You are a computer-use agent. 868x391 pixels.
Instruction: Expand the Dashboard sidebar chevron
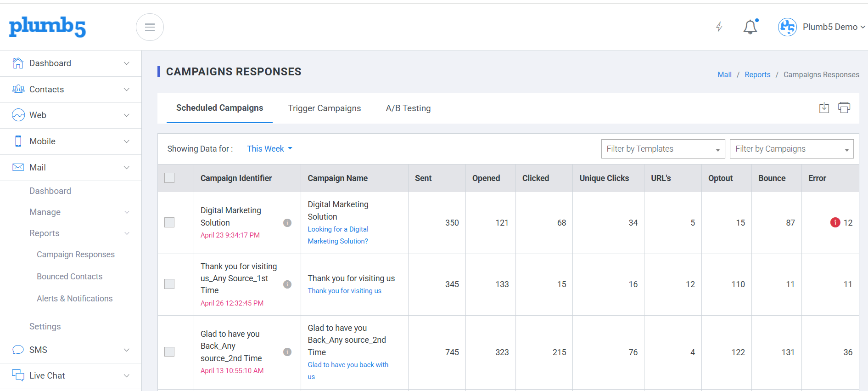127,63
